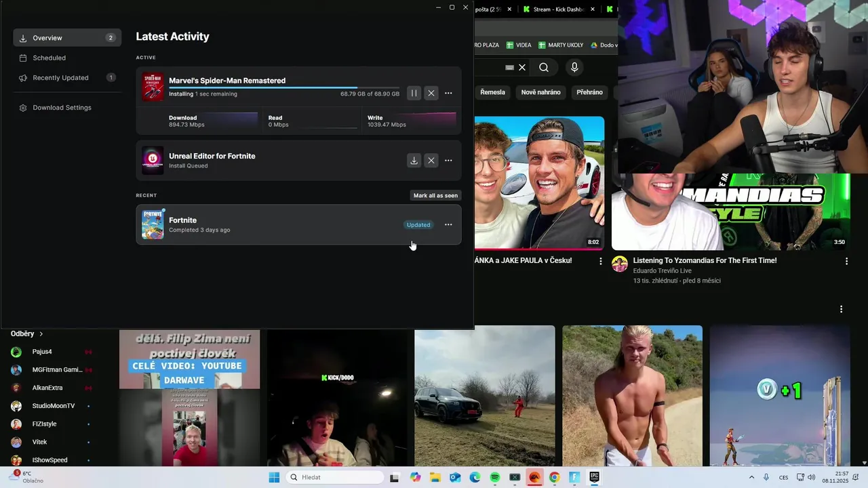Click the Spider-Man installation progress bar
Image resolution: width=868 pixels, height=488 pixels.
click(x=284, y=87)
